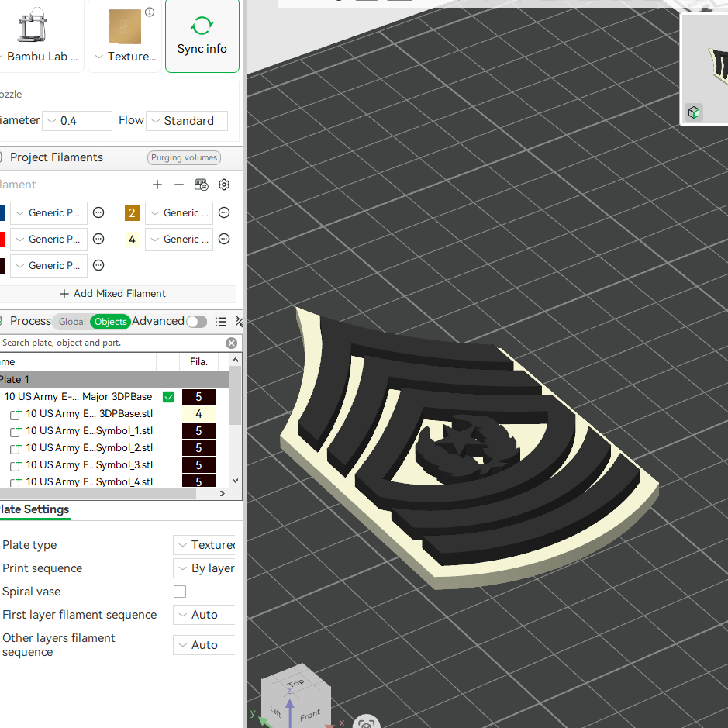Open options for filament 2
The image size is (728, 728).
(224, 212)
